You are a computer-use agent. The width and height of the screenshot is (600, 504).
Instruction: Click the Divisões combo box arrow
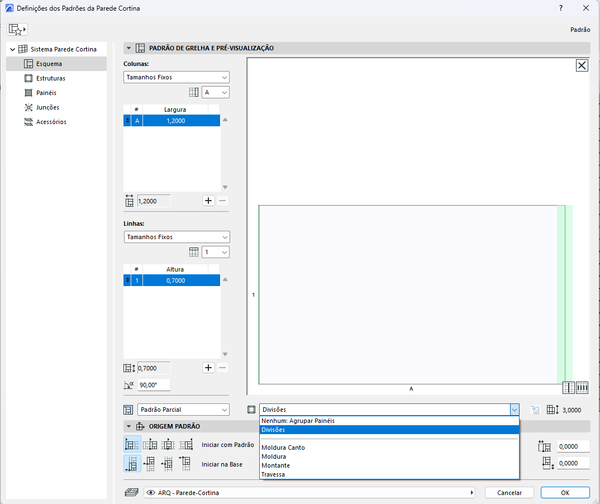514,409
